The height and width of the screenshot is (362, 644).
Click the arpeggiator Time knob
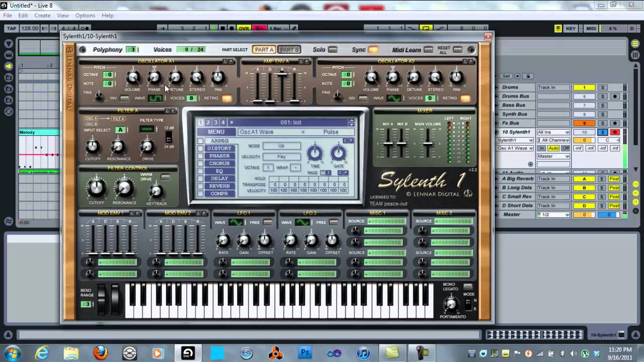coord(315,153)
